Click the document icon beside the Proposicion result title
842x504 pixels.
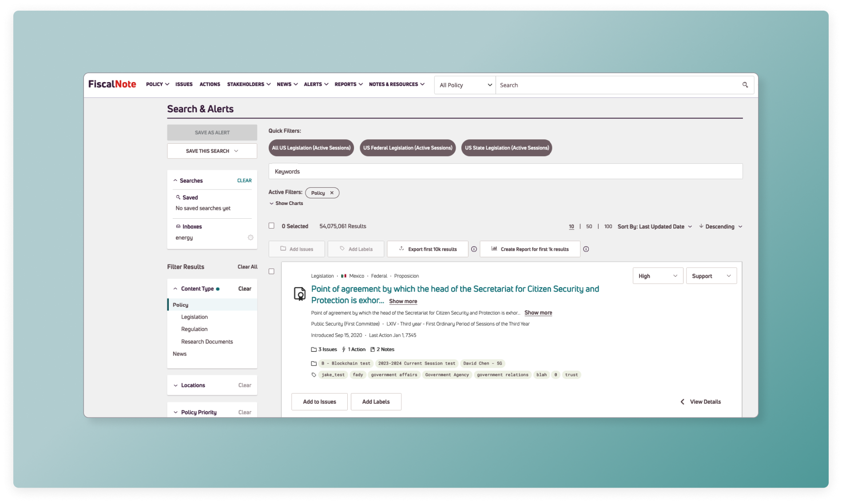299,294
